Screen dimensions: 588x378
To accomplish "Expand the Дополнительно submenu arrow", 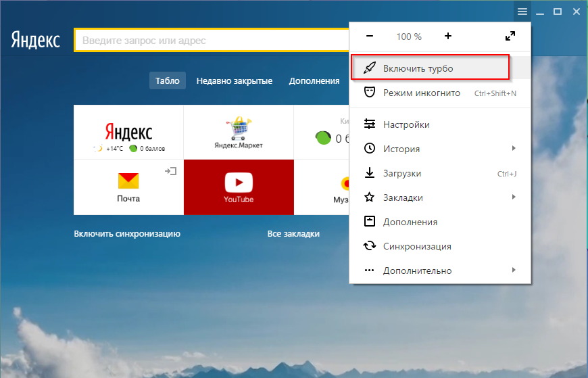I will [x=514, y=270].
